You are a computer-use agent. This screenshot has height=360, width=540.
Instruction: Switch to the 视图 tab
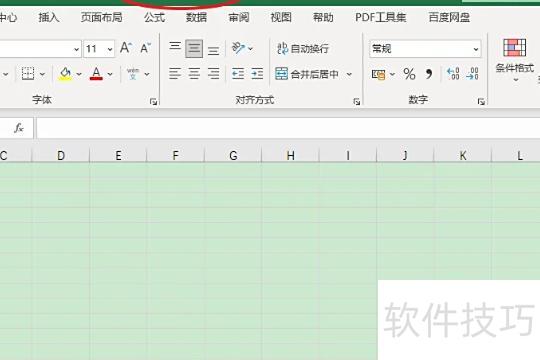pos(281,17)
